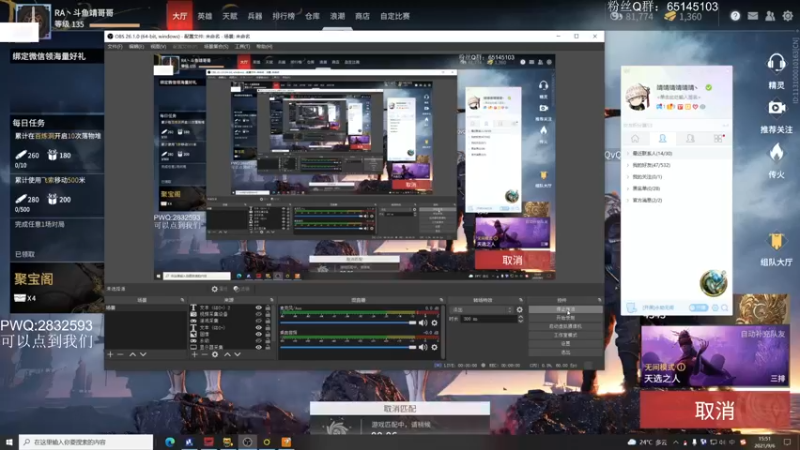This screenshot has width=800, height=450.
Task: Select the contacts tab in friends panel
Action: click(662, 138)
